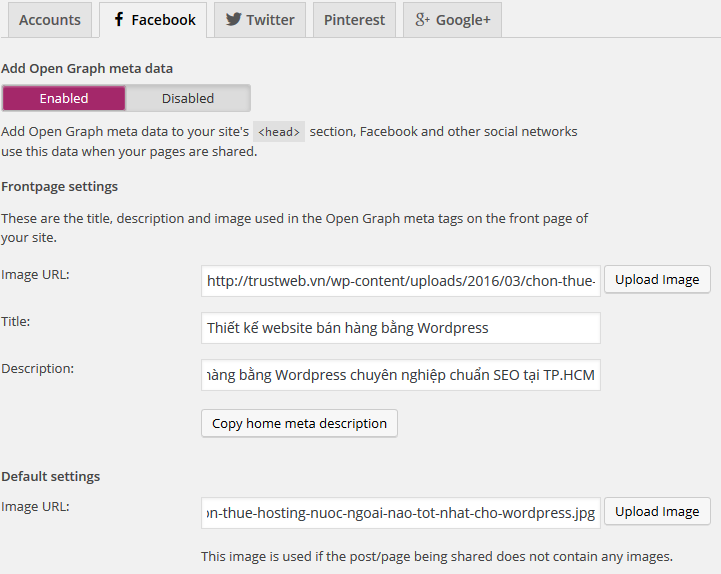The width and height of the screenshot is (721, 574).
Task: Click Copy home meta description button
Action: pos(299,423)
